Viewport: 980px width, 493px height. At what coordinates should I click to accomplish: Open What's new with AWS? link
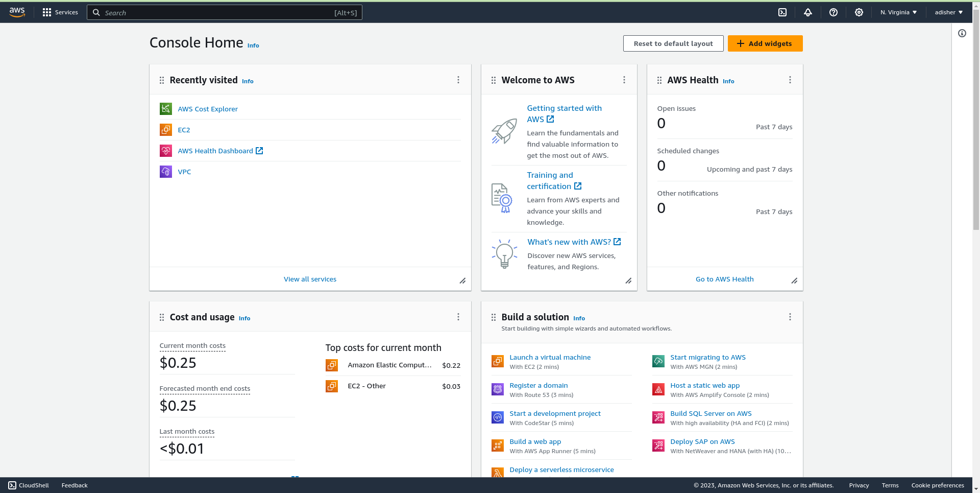[x=574, y=242]
